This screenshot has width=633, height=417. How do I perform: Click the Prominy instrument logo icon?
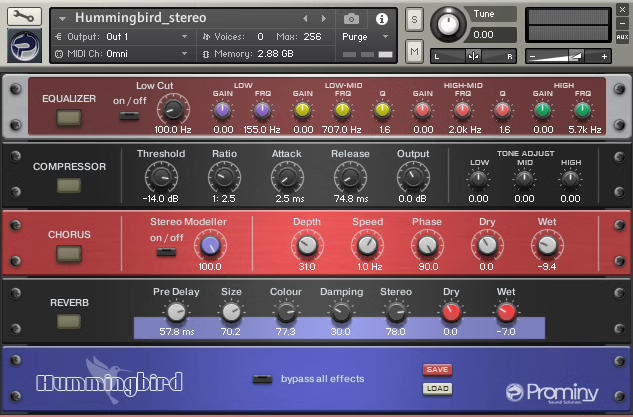click(25, 46)
